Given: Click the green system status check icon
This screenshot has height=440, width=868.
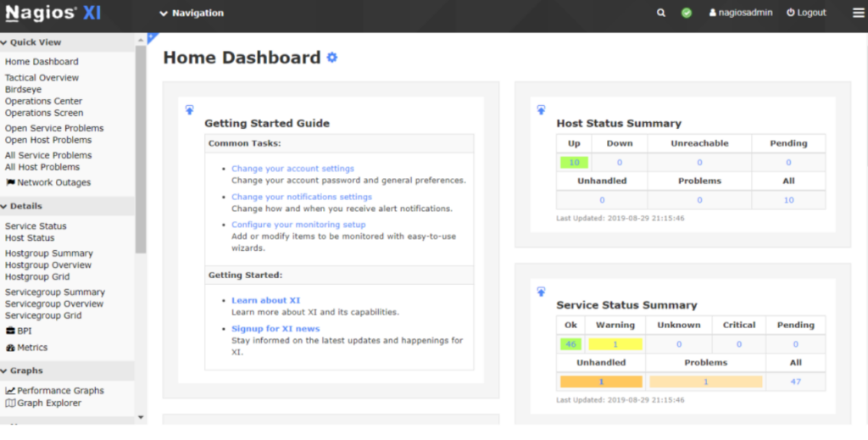Looking at the screenshot, I should [687, 13].
